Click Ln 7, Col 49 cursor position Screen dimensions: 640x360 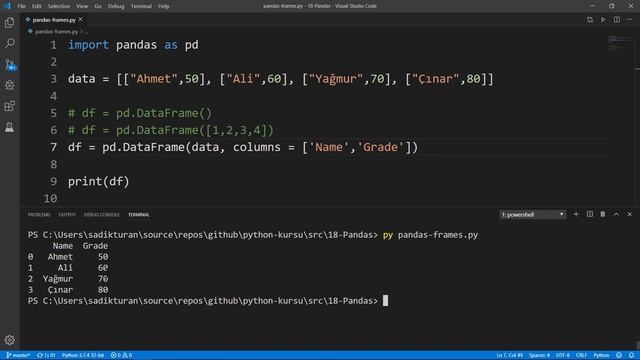[x=510, y=355]
